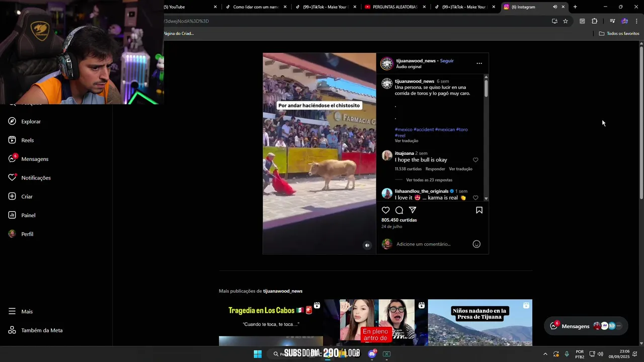Open Discord from the taskbar
The height and width of the screenshot is (362, 644).
(x=372, y=354)
